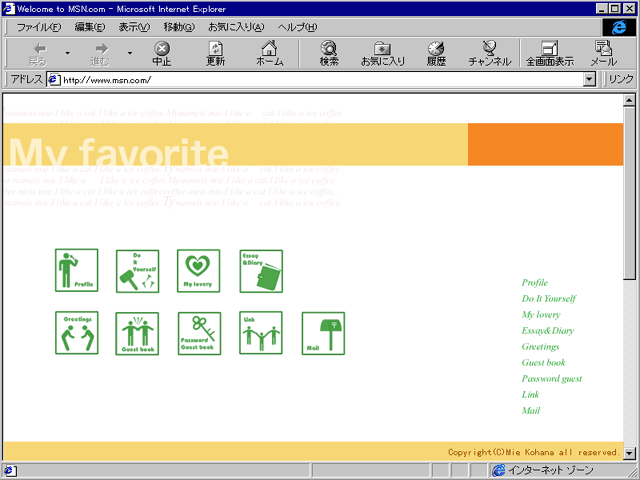This screenshot has width=640, height=480.
Task: Open the Do It Yourself hammer icon
Action: click(x=138, y=271)
